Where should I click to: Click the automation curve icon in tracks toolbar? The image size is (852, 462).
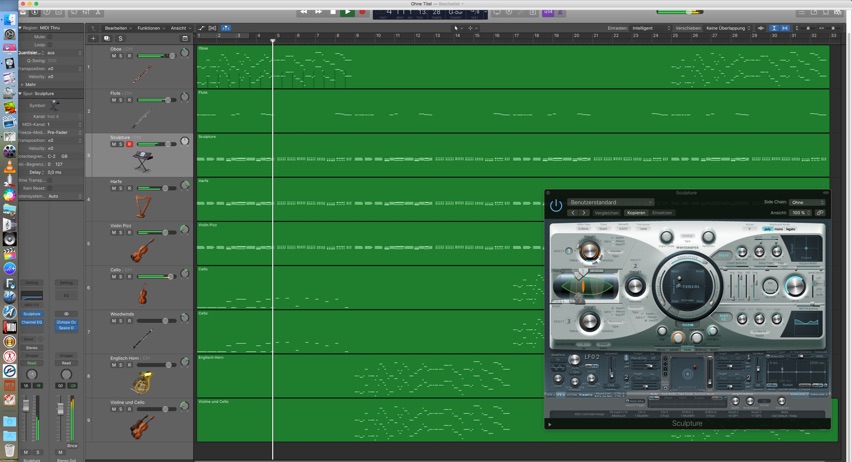[x=202, y=28]
